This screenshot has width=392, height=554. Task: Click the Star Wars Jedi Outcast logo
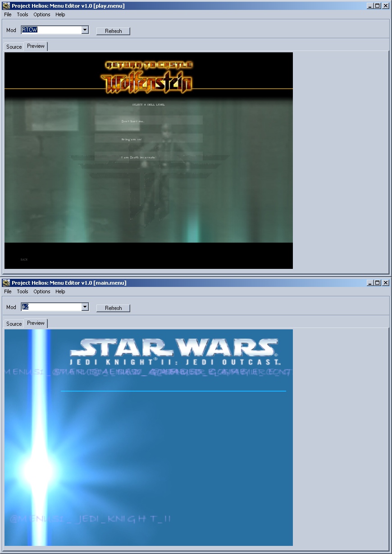pyautogui.click(x=176, y=352)
